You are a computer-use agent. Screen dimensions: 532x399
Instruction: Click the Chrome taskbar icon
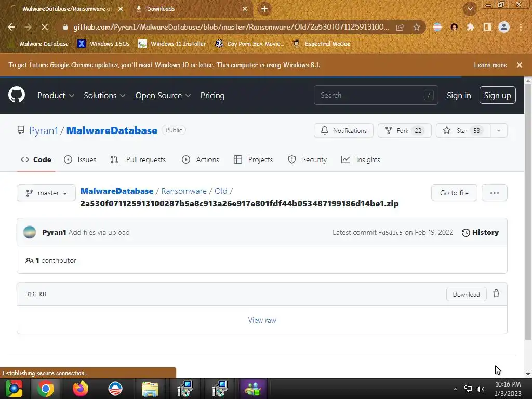[x=46, y=389]
